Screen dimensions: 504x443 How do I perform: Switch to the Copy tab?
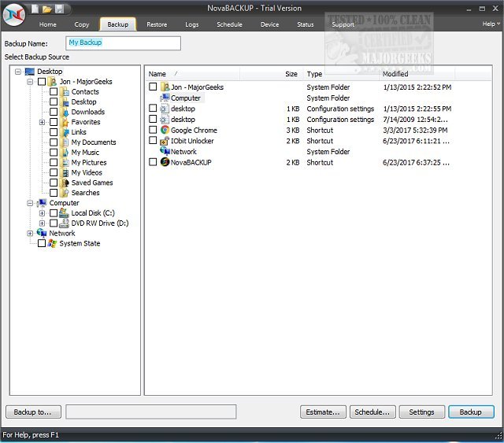click(x=82, y=24)
